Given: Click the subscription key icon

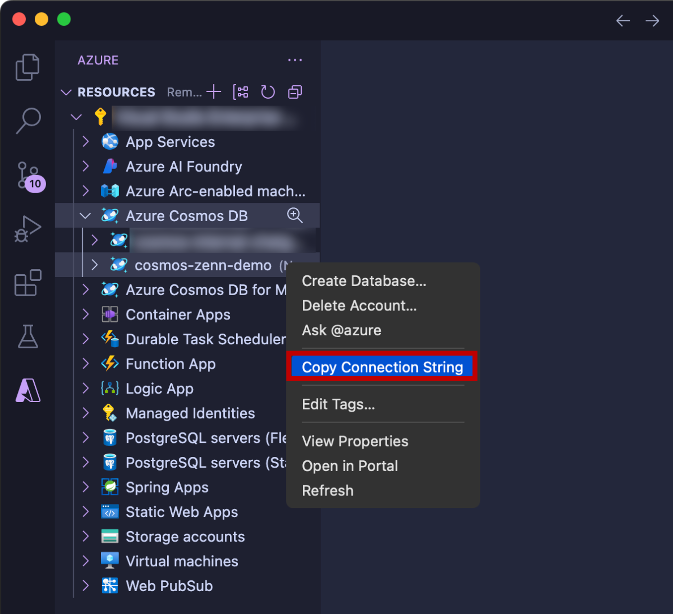Looking at the screenshot, I should pos(101,117).
